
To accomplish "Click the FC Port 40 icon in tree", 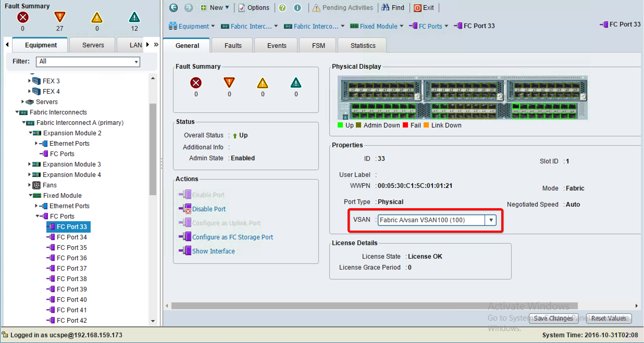I will click(x=51, y=300).
